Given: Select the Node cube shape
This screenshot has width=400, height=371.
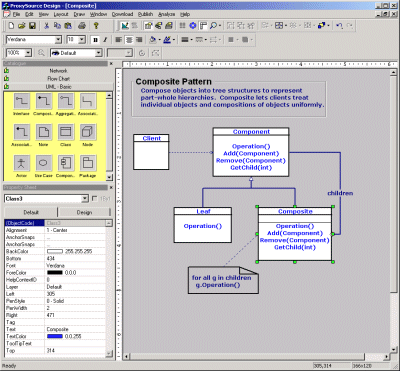Looking at the screenshot, I should pos(88,132).
